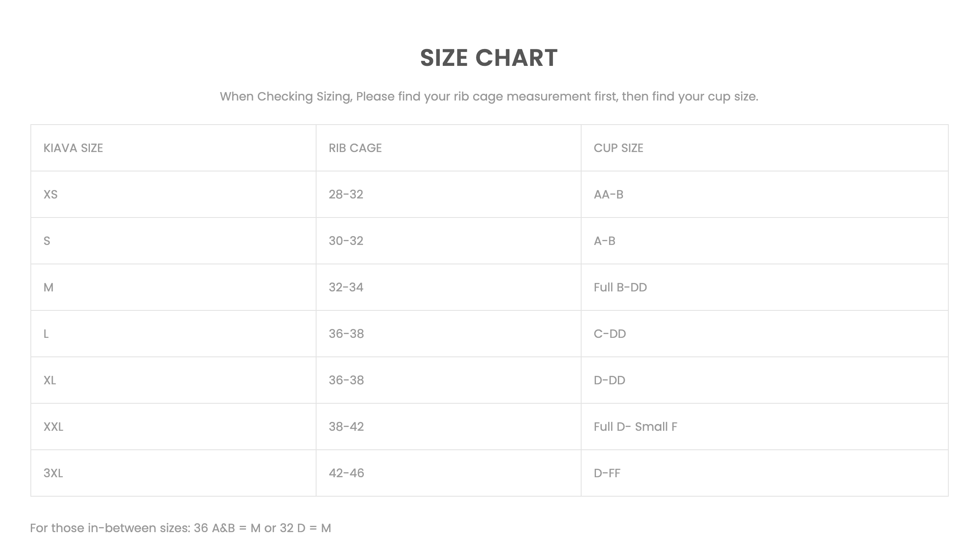Select the RIB CAGE column header
Screen dimensions: 980x560
pos(355,148)
